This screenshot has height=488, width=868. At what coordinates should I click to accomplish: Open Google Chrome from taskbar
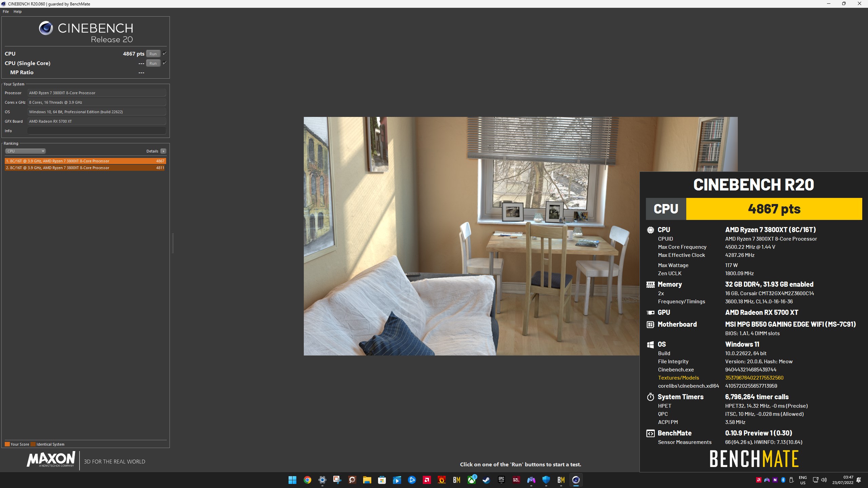(x=307, y=480)
